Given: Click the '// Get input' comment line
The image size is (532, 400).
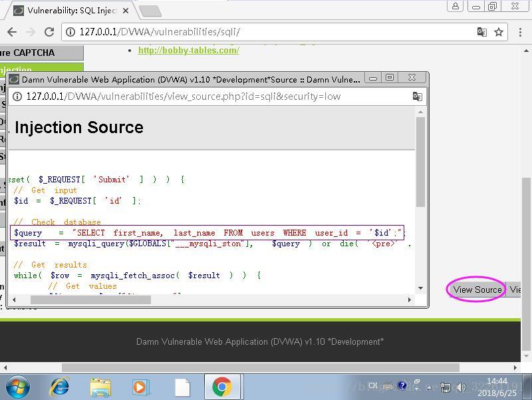Looking at the screenshot, I should coord(45,190).
